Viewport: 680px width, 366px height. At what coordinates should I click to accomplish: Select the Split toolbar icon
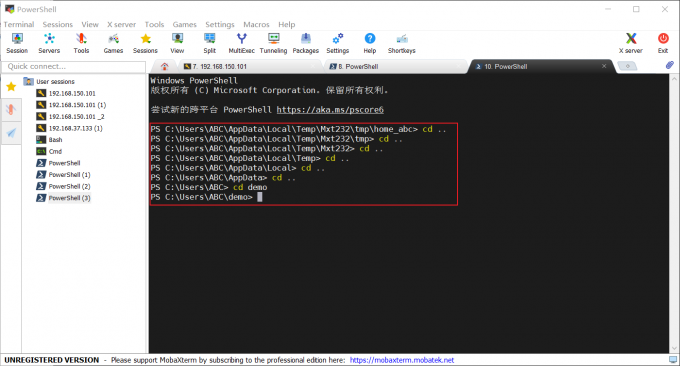point(209,43)
